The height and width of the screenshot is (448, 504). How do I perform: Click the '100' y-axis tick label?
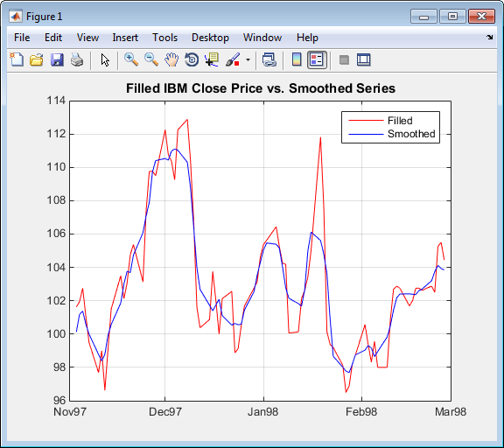pos(56,334)
